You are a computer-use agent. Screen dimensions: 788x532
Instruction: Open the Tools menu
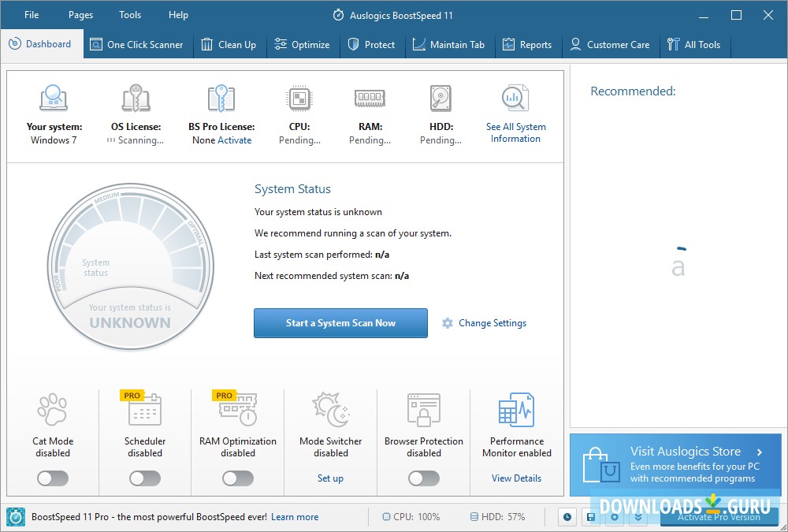[x=130, y=15]
